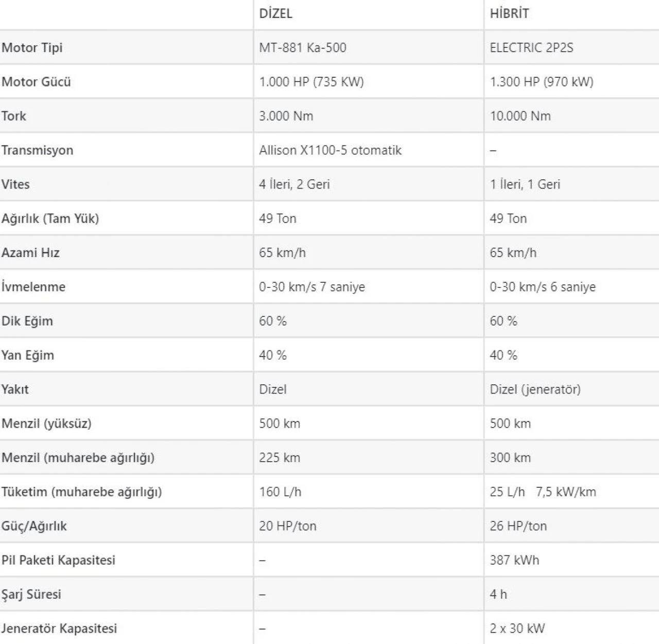
Task: Click the 2 x 30 kW generator value
Action: 517,628
